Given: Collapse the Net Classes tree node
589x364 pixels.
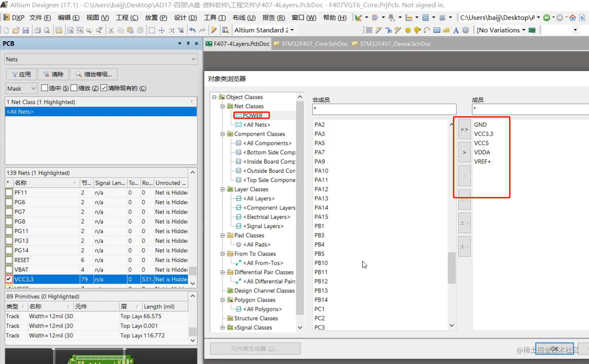Looking at the screenshot, I should tap(222, 106).
